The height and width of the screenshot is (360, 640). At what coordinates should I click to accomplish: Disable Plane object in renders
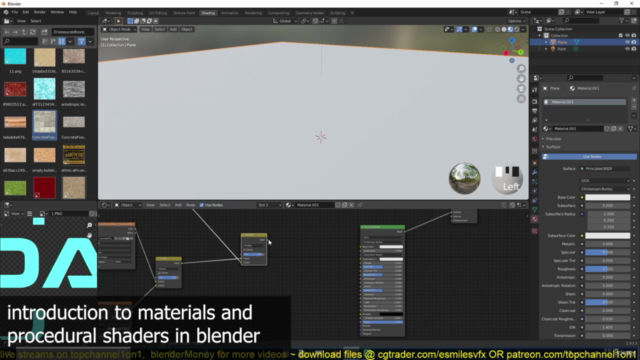click(x=634, y=42)
